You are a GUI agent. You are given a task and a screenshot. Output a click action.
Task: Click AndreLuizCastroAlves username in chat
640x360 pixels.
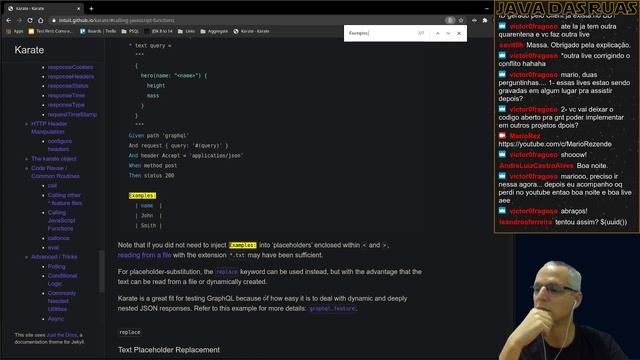point(536,166)
